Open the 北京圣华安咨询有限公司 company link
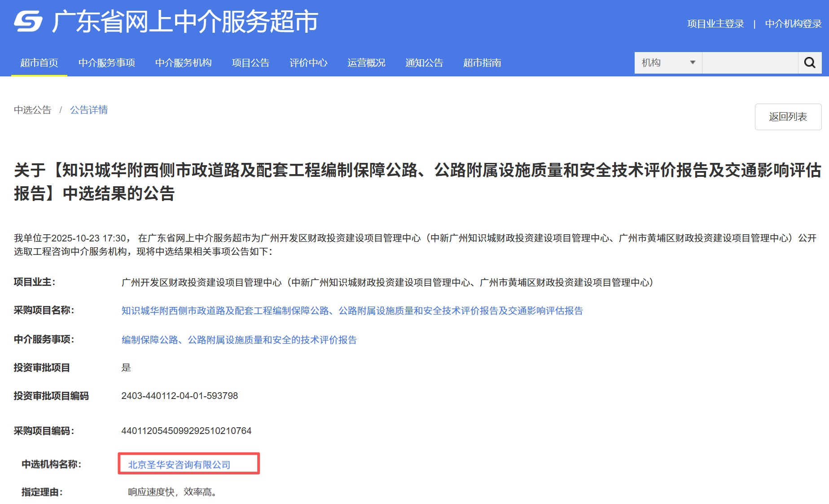Image resolution: width=829 pixels, height=504 pixels. point(179,465)
